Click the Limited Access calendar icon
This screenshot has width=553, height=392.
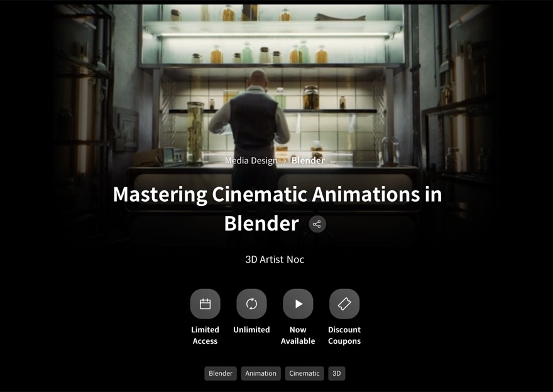click(x=205, y=304)
